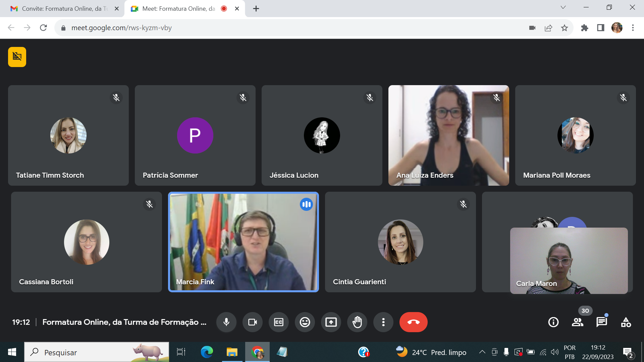
Task: Start presenting your screen
Action: tap(331, 322)
